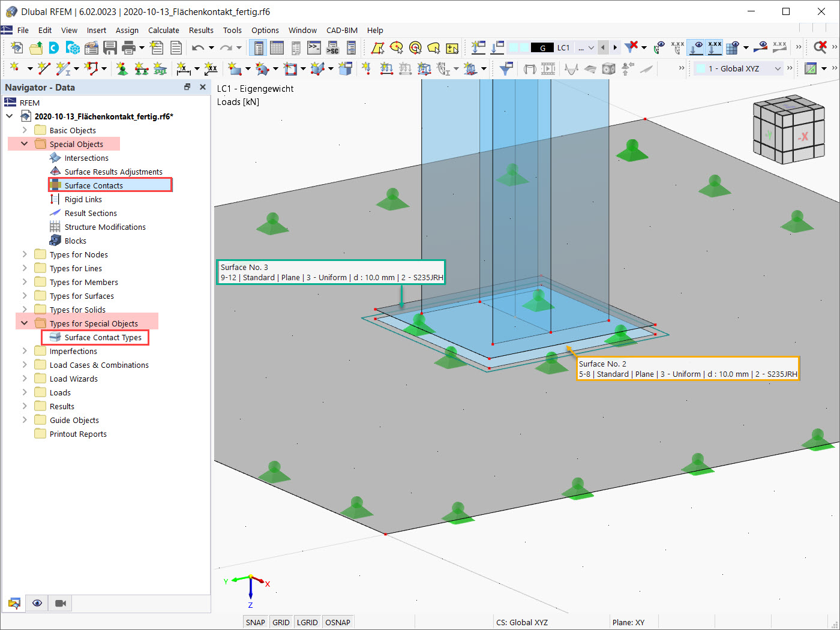
Task: Toggle visibility with the eye icon below navigator
Action: 37,603
